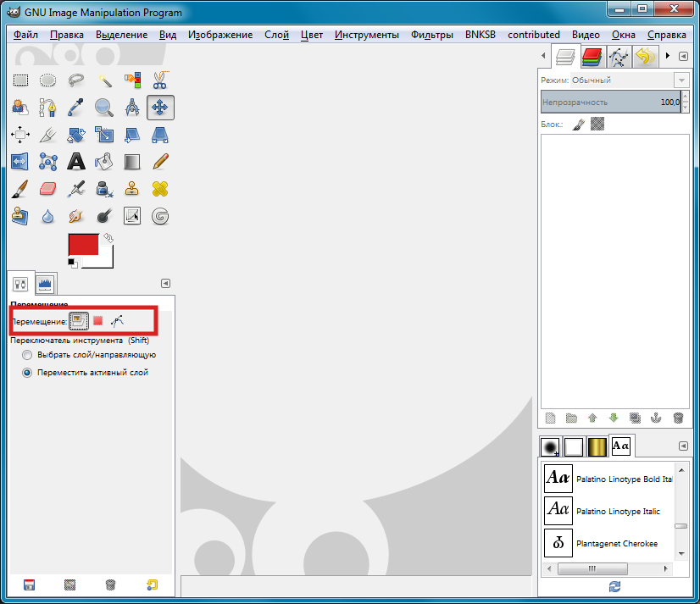This screenshot has width=700, height=604.
Task: Open the Инструменты menu
Action: click(x=366, y=35)
